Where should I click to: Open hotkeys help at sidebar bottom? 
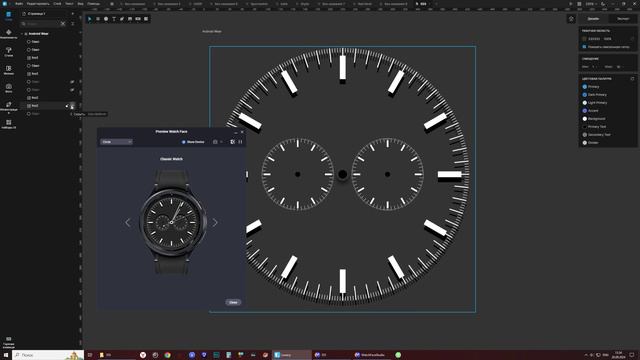(x=9, y=342)
